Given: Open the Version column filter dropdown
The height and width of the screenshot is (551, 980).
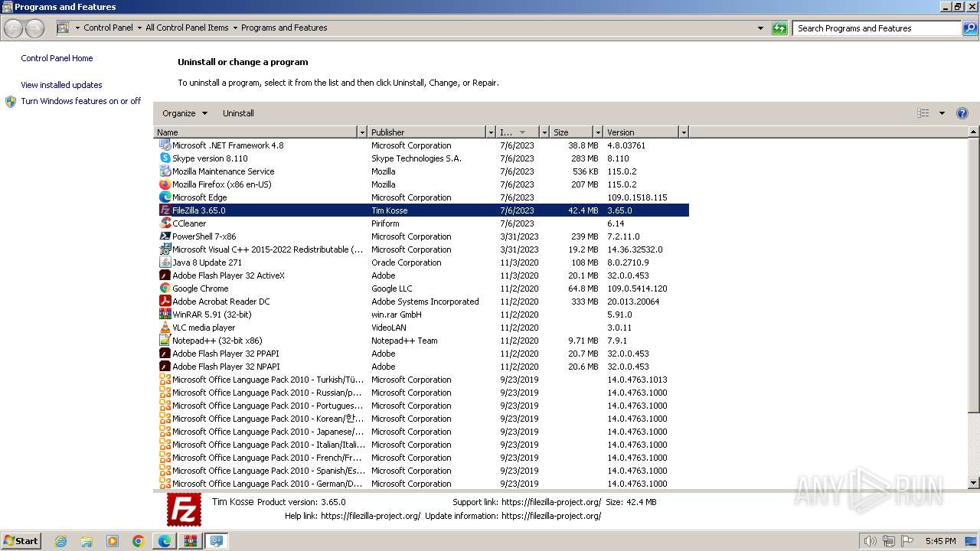Looking at the screenshot, I should (x=684, y=132).
